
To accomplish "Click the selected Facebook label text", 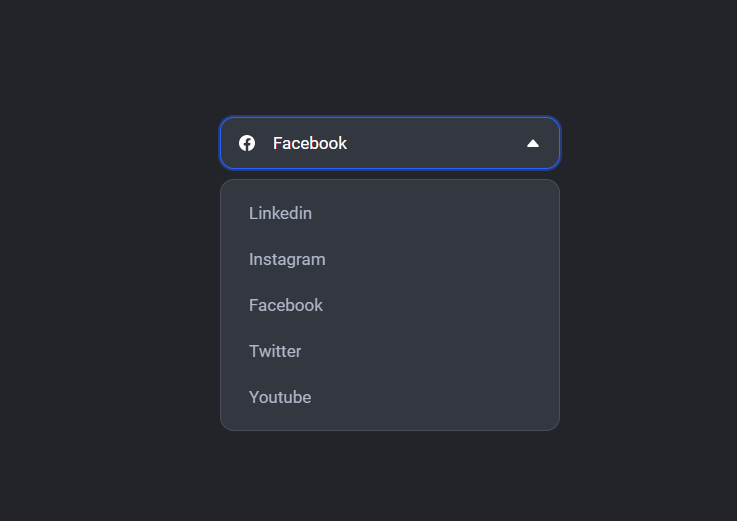I will pos(310,143).
